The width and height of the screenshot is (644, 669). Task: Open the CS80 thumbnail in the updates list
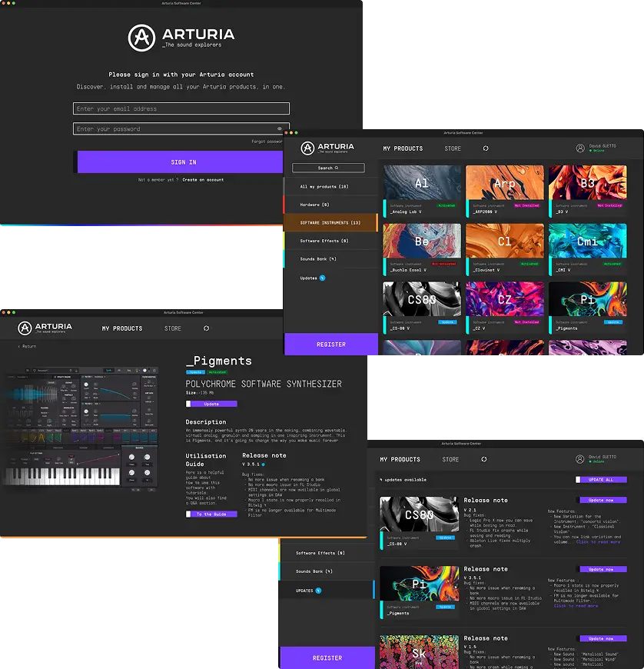420,514
